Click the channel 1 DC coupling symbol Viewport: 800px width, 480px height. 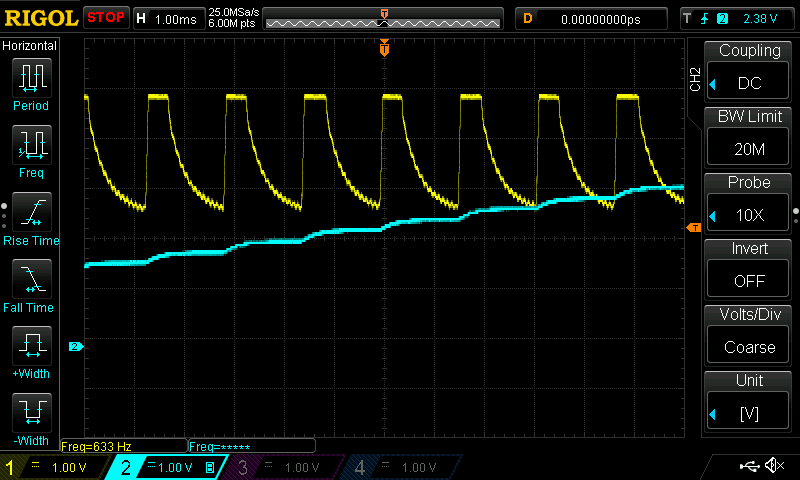tap(36, 465)
